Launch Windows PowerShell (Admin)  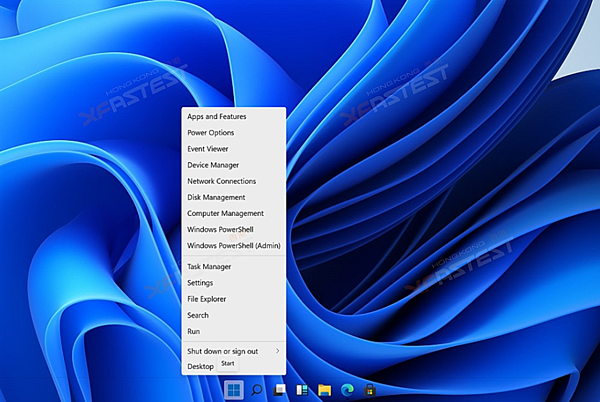point(233,245)
